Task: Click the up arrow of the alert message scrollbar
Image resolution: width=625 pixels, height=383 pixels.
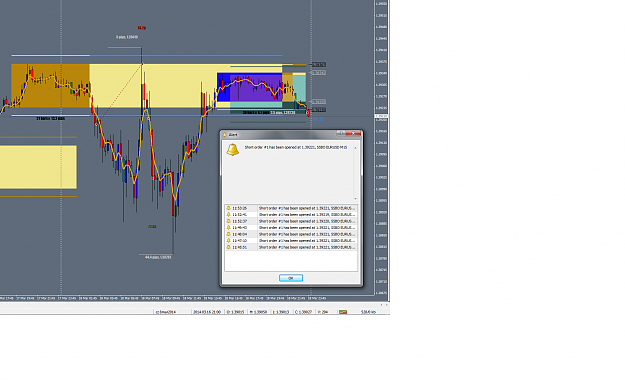Action: [356, 148]
